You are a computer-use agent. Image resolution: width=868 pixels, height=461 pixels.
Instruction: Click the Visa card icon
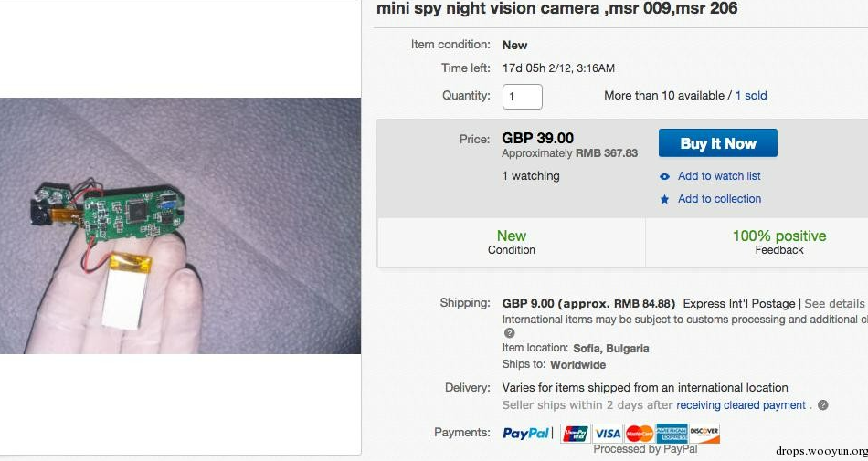607,434
